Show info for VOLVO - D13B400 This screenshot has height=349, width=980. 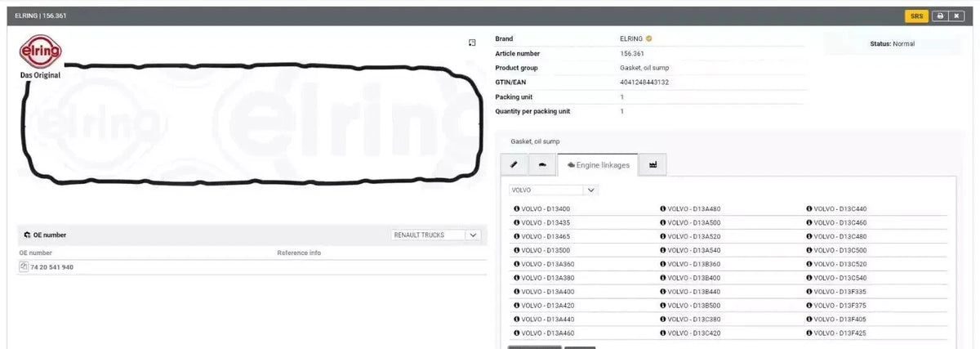point(663,278)
